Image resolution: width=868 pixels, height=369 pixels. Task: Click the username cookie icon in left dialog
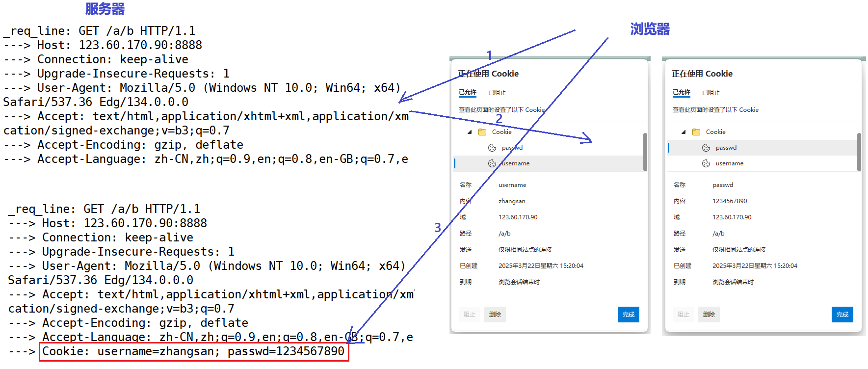(x=492, y=163)
